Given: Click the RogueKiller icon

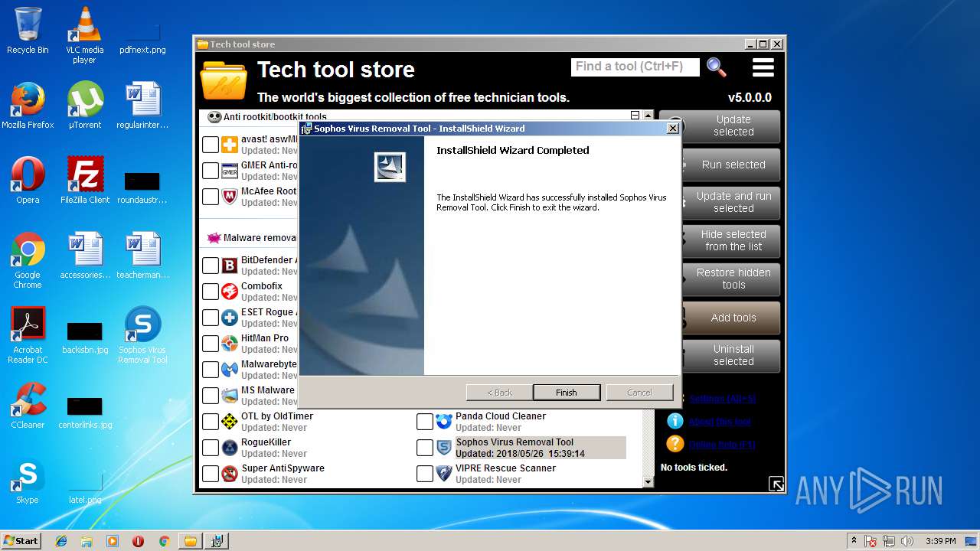Looking at the screenshot, I should tap(229, 448).
